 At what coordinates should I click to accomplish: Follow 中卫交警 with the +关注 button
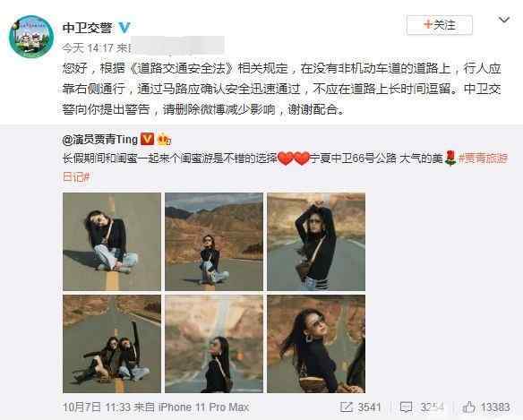[x=440, y=25]
